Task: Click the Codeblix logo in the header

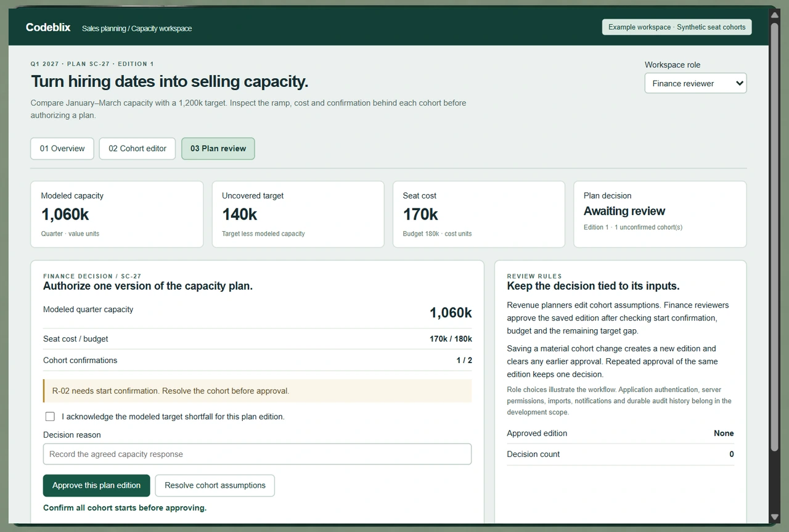Action: [48, 28]
